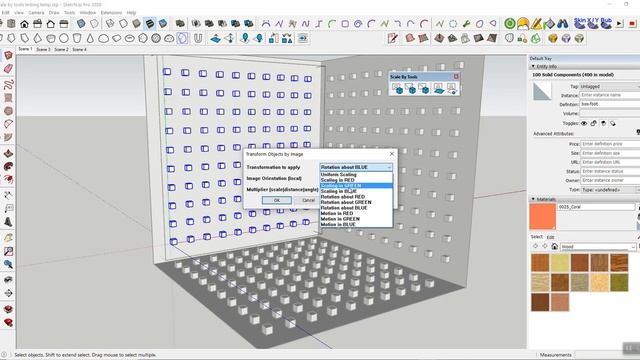Open Transformation to apply dropdown
Image resolution: width=640 pixels, height=360 pixels.
(356, 167)
